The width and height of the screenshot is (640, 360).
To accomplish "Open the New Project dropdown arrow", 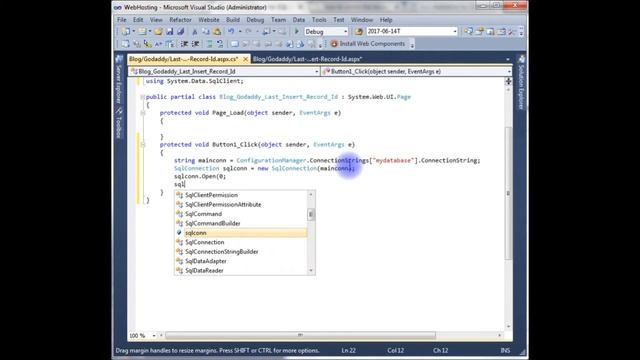I will [x=133, y=31].
